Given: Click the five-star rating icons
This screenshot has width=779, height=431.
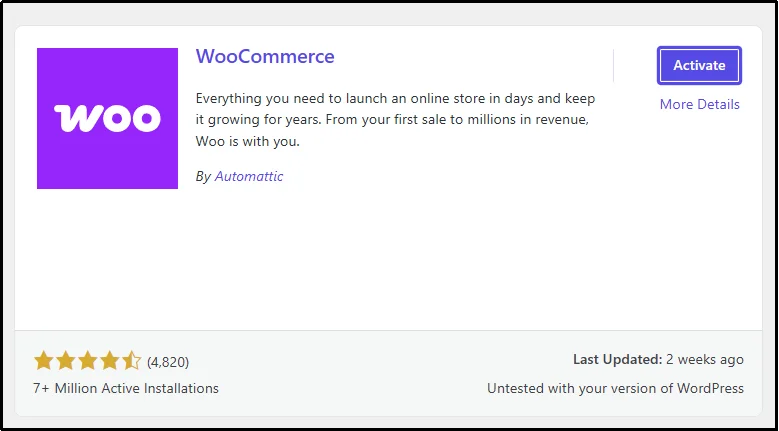Looking at the screenshot, I should point(87,361).
